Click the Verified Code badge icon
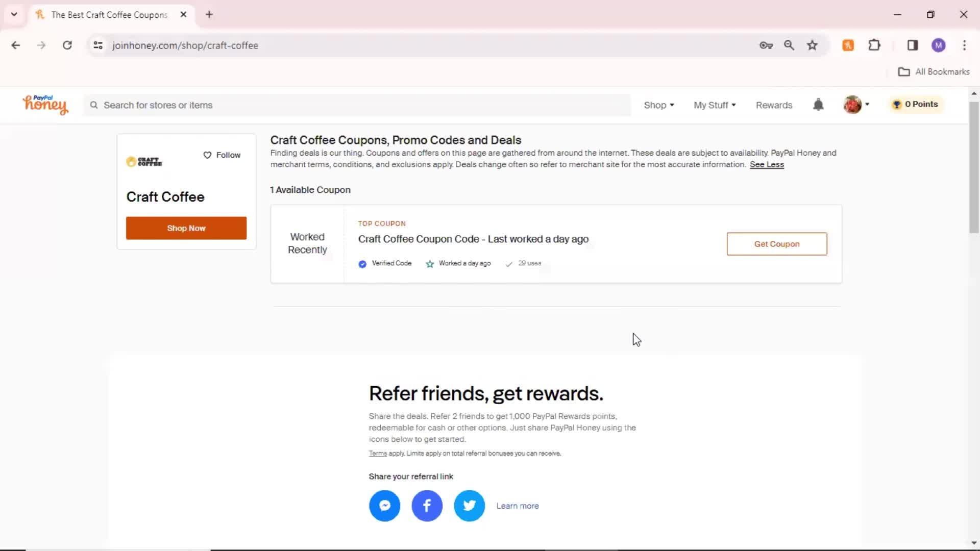This screenshot has height=551, width=980. click(x=362, y=264)
